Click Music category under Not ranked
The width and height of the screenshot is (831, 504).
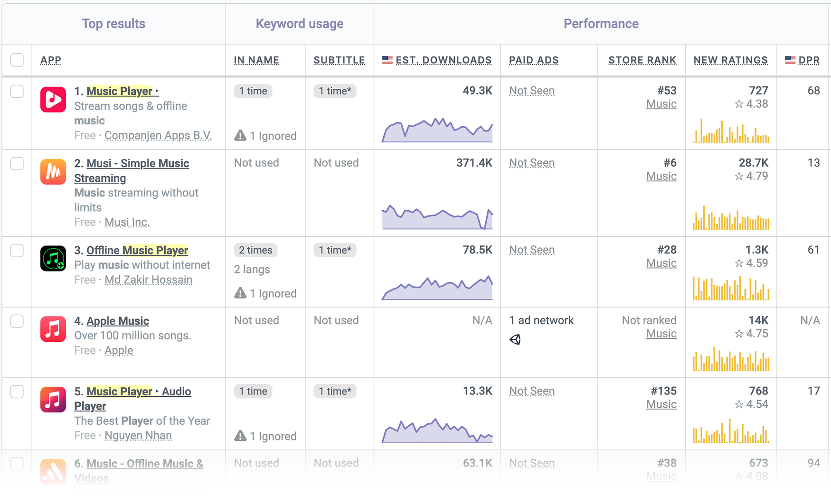(x=661, y=334)
